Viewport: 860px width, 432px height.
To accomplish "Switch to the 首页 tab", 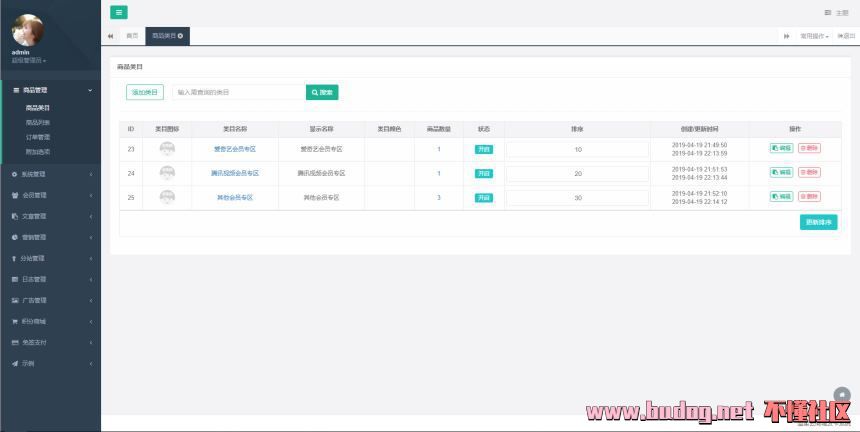I will pyautogui.click(x=132, y=36).
